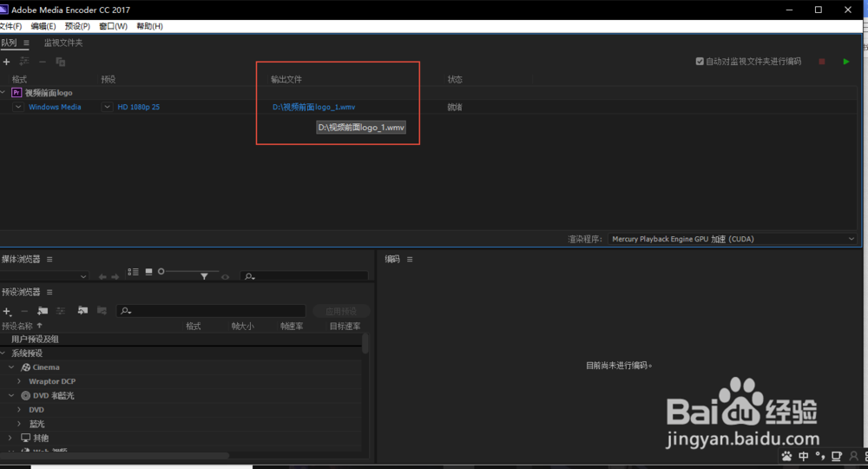Viewport: 868px width, 469px height.
Task: Click the 帧速率 column header
Action: 292,327
